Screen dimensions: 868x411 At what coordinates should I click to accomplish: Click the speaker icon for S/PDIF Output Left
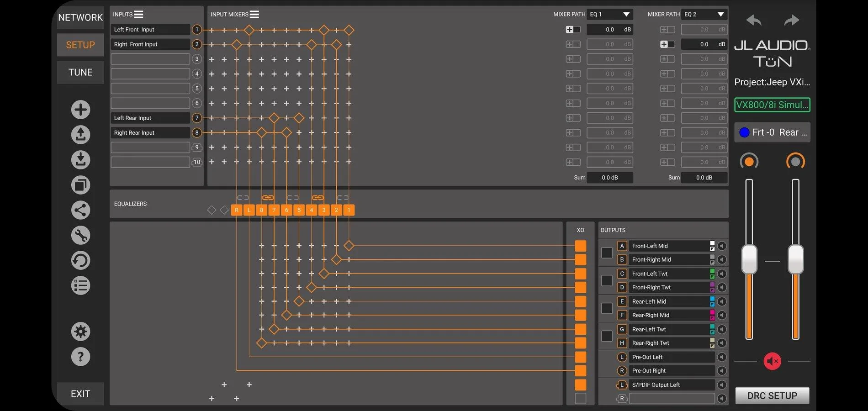722,385
